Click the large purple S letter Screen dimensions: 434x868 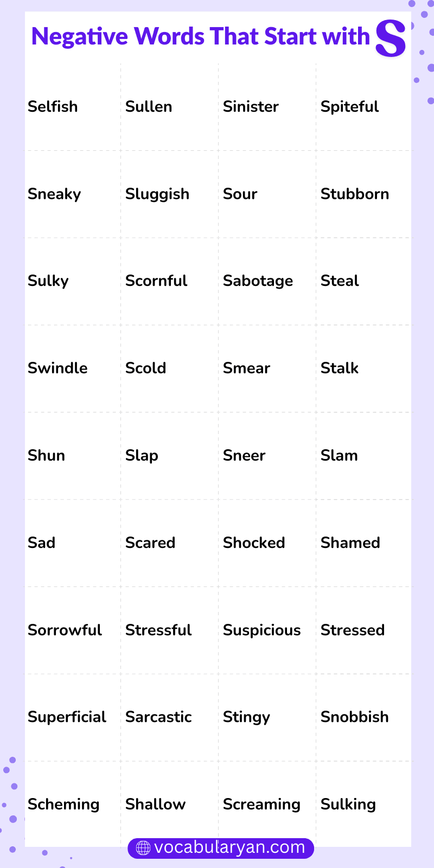point(391,38)
